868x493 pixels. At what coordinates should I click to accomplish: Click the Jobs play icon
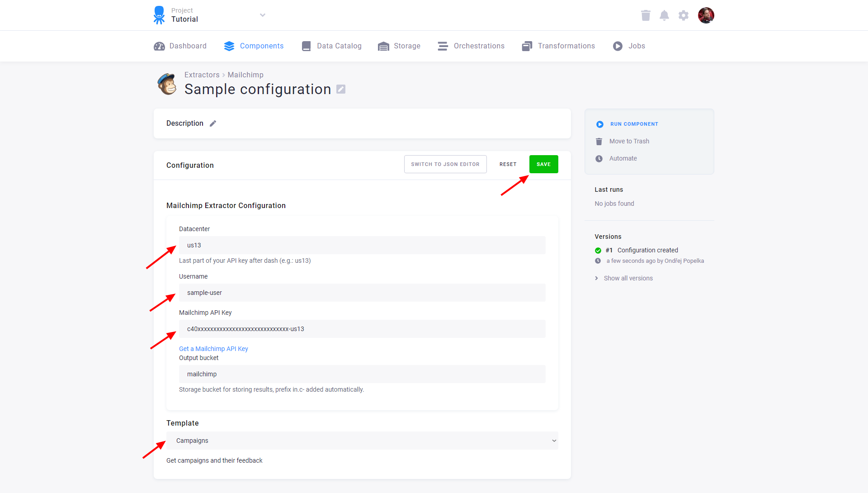[618, 46]
